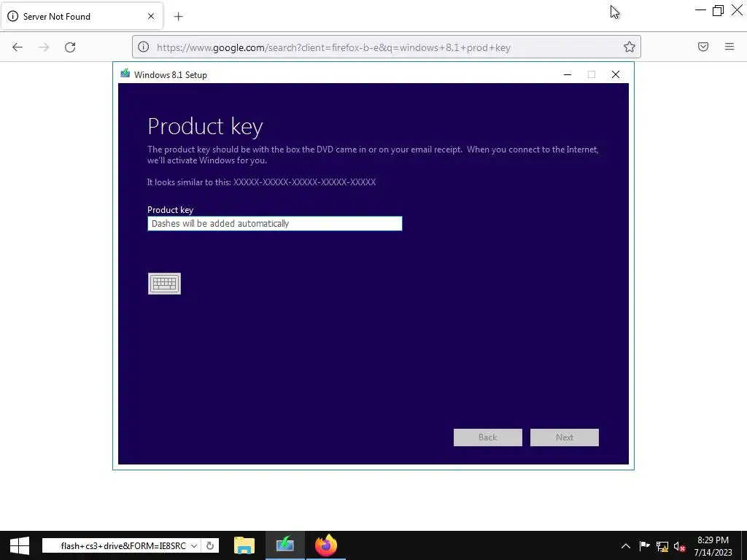Click the "Product key" heading text

pyautogui.click(x=205, y=127)
